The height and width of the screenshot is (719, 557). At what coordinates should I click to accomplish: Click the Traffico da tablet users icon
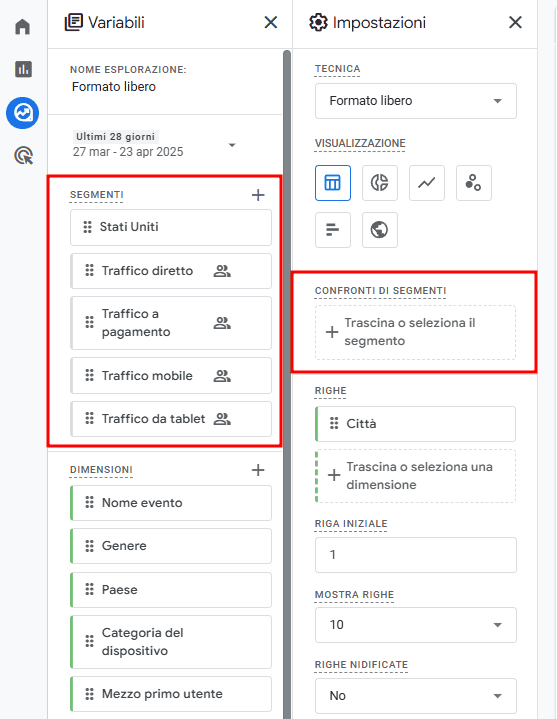[222, 419]
